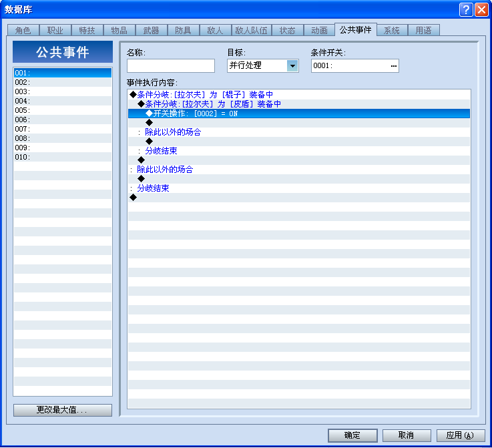492x448 pixels.
Task: Select common event 008 in list
Action: 63,138
